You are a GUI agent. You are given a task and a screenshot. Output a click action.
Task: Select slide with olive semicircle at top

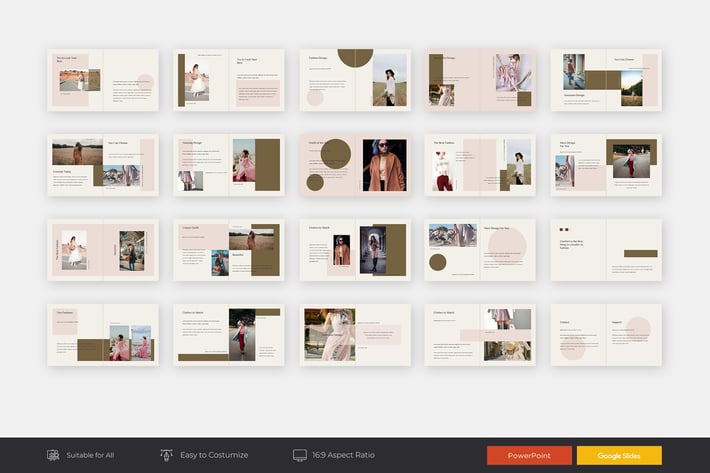(355, 80)
